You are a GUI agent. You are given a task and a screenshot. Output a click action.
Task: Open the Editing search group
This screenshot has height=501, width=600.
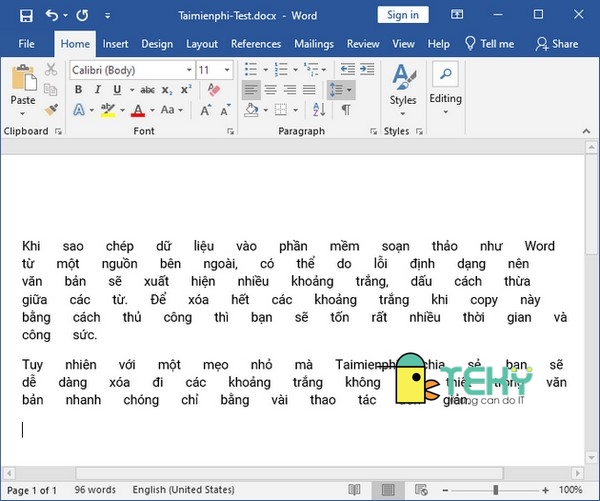coord(445,88)
